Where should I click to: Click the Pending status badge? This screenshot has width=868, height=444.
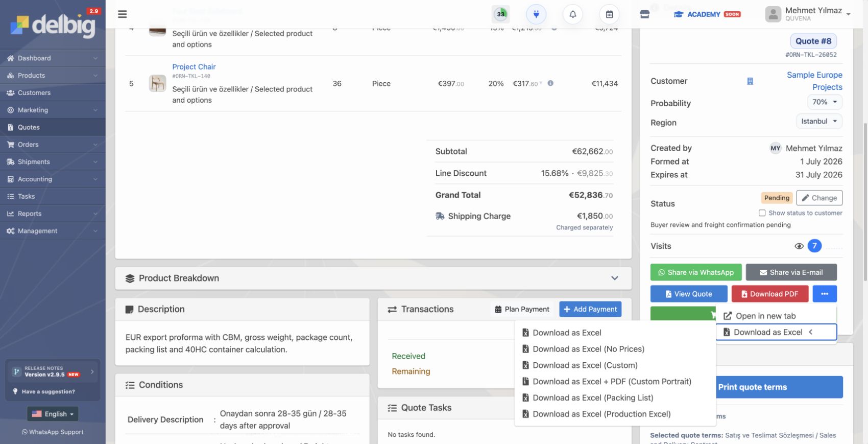777,198
